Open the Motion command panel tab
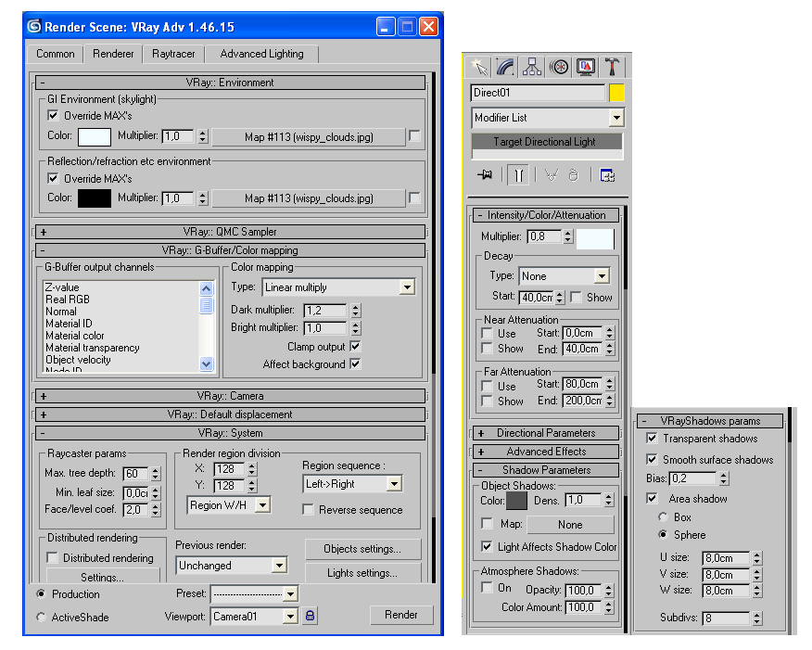The image size is (812, 650). coord(559,67)
